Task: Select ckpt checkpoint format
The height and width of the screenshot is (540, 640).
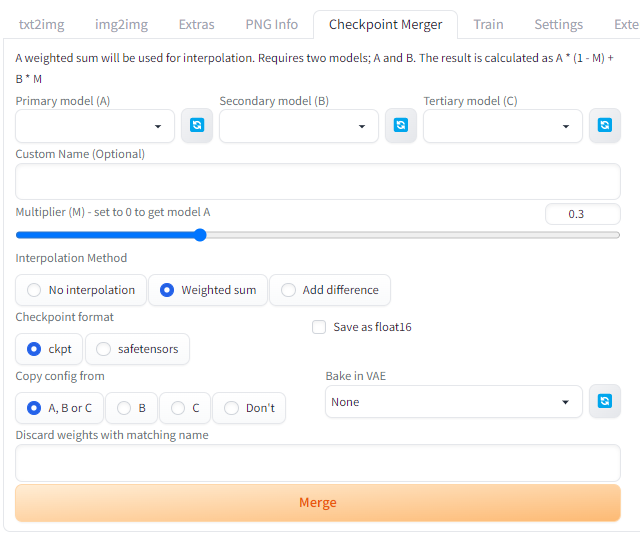Action: pyautogui.click(x=49, y=349)
